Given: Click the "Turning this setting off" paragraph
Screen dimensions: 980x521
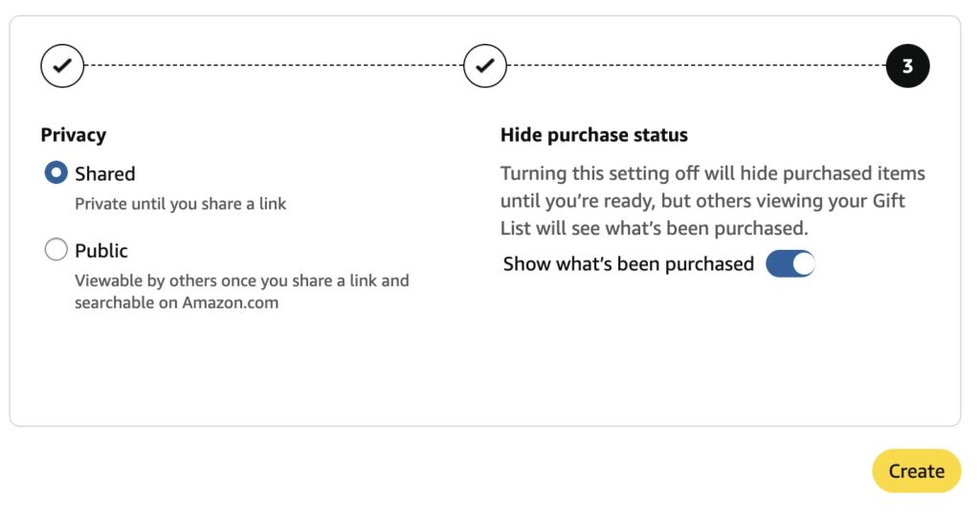Looking at the screenshot, I should click(x=712, y=201).
